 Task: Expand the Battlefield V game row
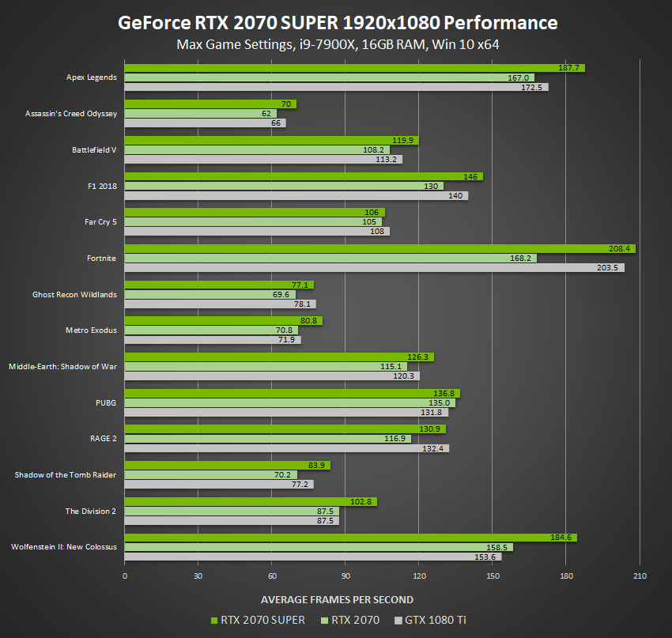pos(94,149)
